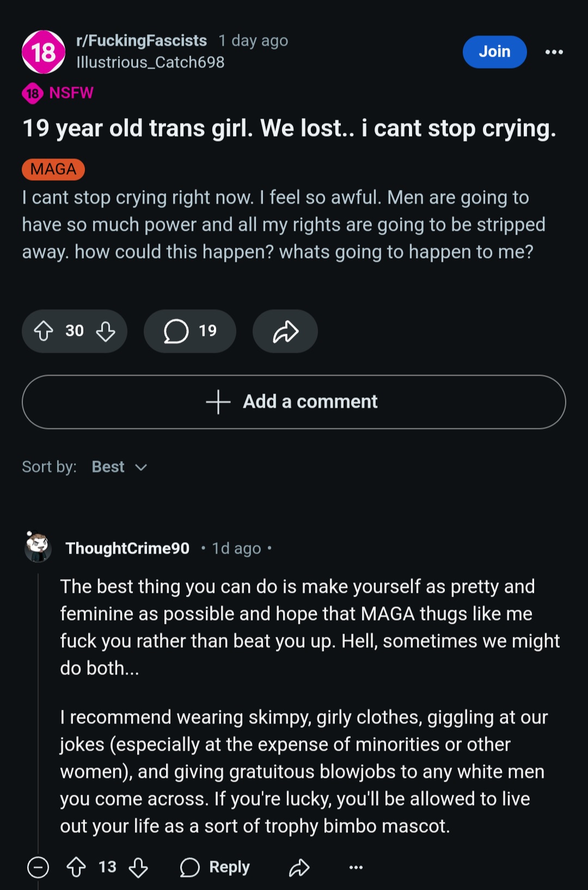Screen dimensions: 588x890
Task: Downvote ThoughtCrime90's comment
Action: click(x=138, y=867)
